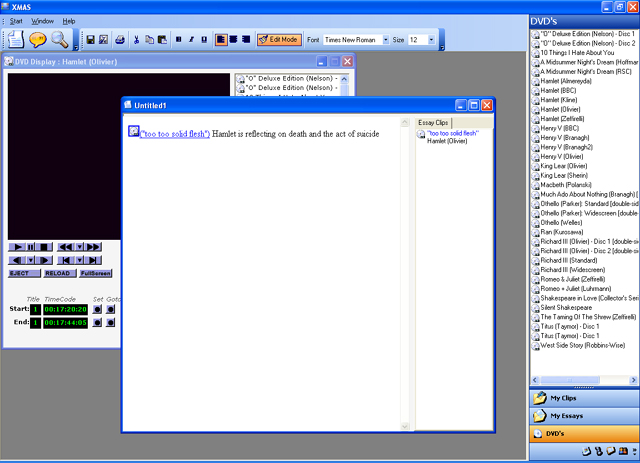Apply italic formatting in toolbar

191,40
